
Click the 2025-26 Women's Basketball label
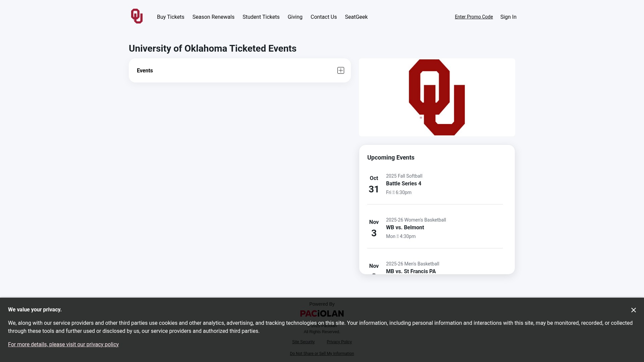click(x=416, y=220)
